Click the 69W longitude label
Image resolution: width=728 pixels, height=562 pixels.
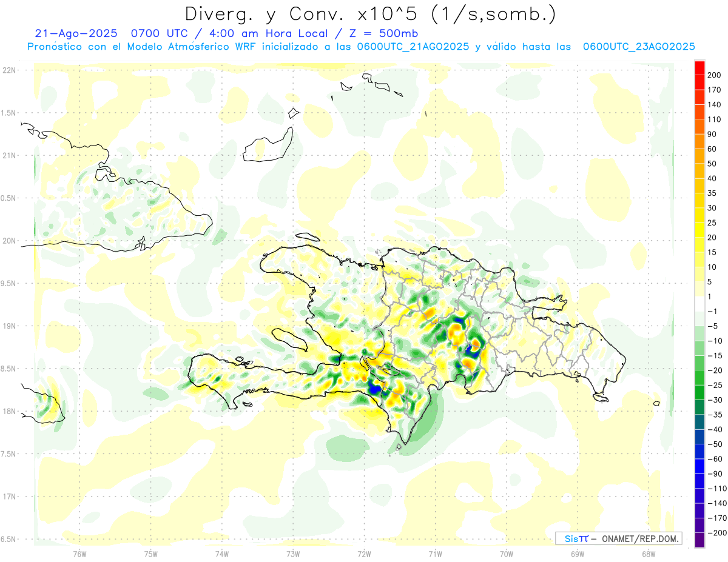pos(577,554)
